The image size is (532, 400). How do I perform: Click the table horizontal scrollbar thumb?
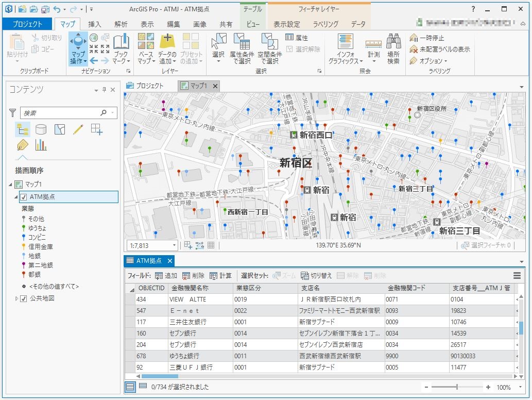click(160, 376)
